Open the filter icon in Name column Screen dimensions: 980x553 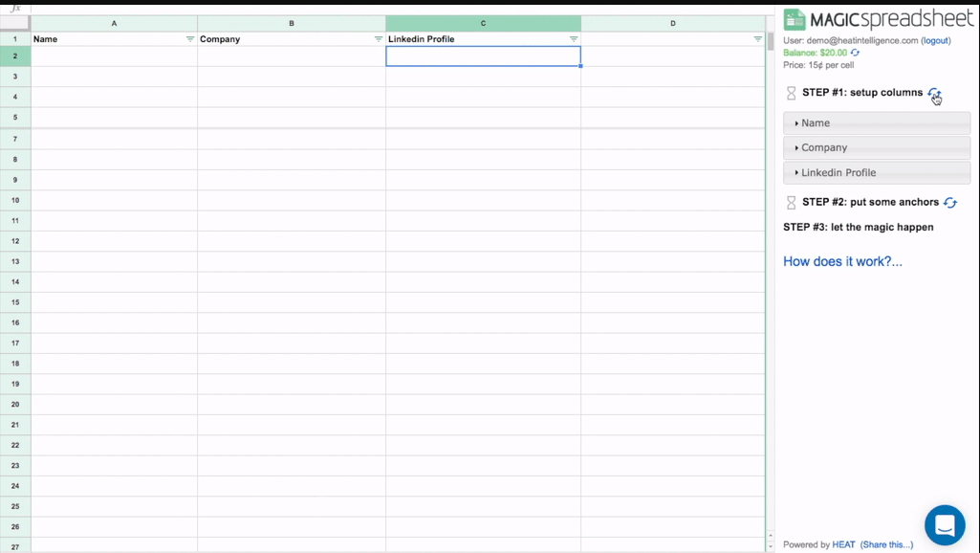(x=189, y=39)
